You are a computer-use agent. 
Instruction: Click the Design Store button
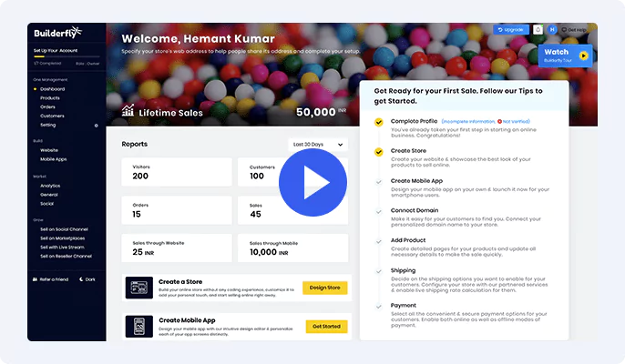coord(325,288)
